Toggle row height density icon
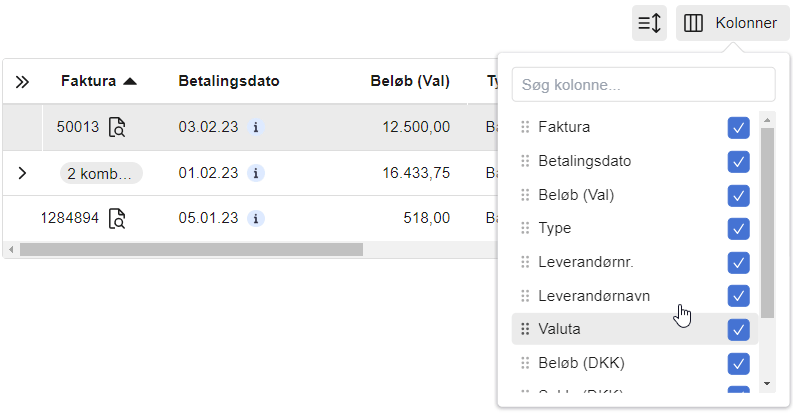793x413 pixels. pos(649,23)
